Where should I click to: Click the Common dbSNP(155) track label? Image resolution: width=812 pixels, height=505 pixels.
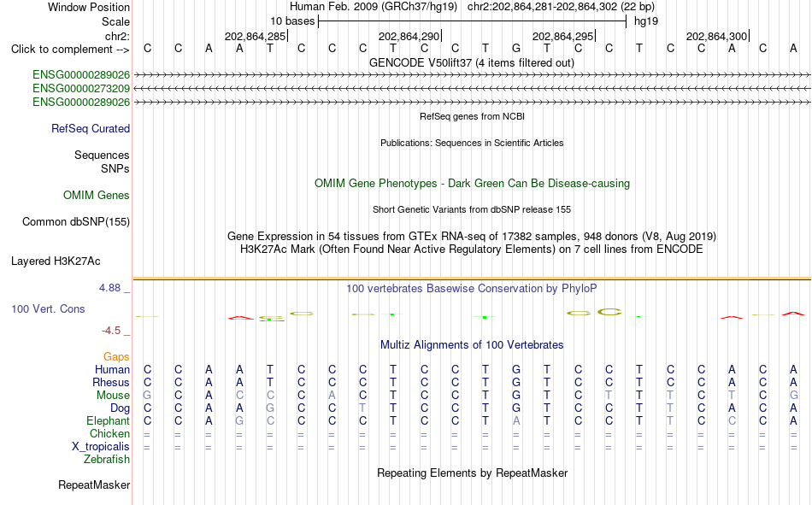pos(75,221)
